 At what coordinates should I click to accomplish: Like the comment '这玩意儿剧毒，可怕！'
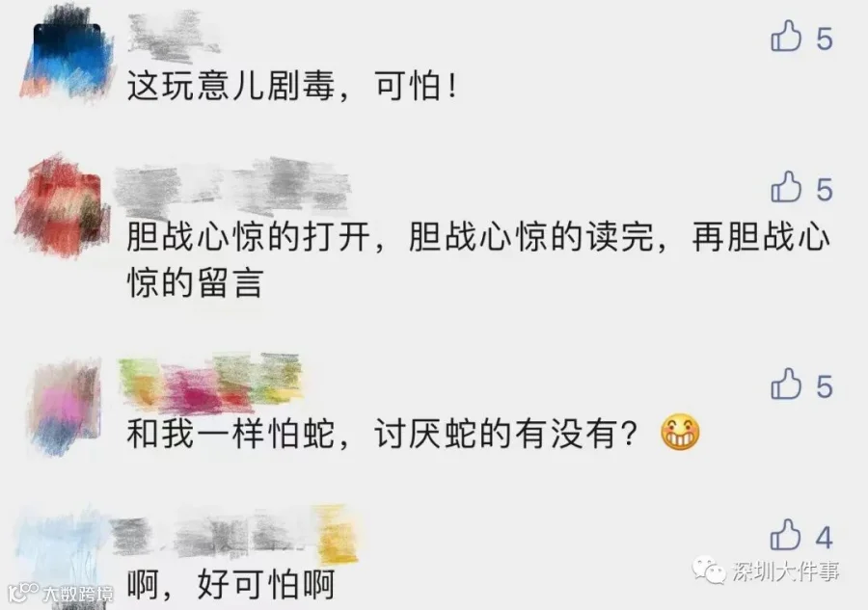pos(786,36)
